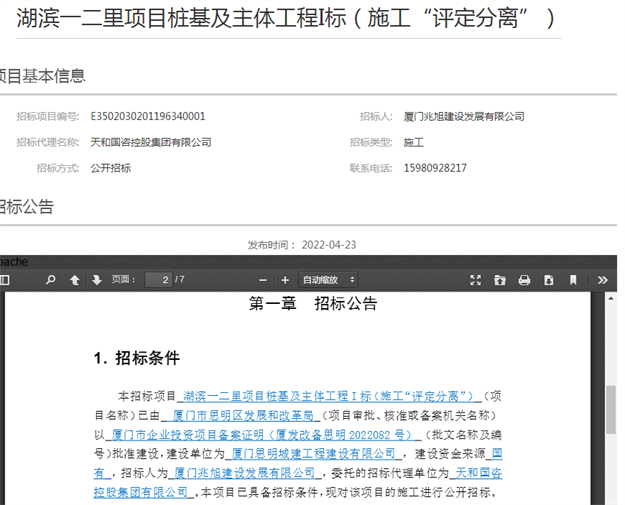Zoom out with the minus button
The image size is (625, 505).
coord(263,280)
